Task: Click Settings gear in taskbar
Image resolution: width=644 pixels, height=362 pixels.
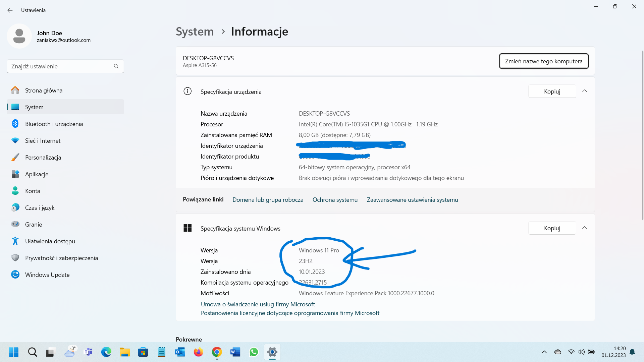Action: [x=272, y=352]
